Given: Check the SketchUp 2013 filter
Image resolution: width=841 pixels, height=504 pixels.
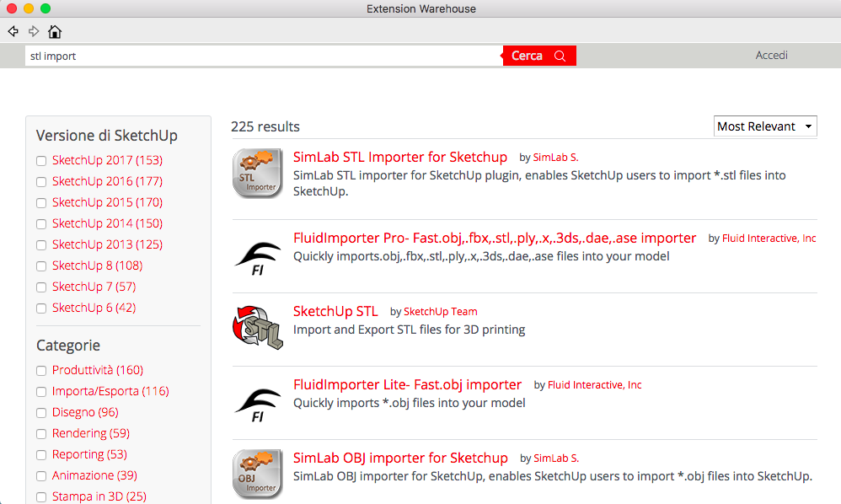Looking at the screenshot, I should pyautogui.click(x=41, y=245).
